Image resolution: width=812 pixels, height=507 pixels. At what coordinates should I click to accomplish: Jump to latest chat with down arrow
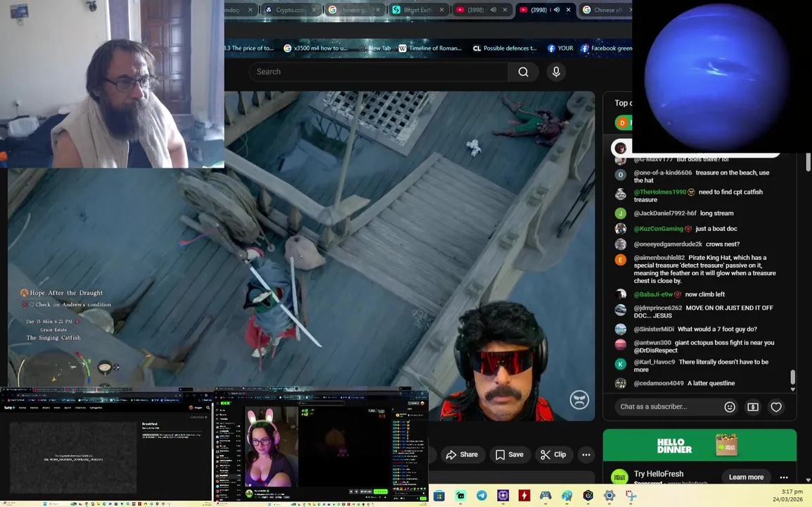793,389
